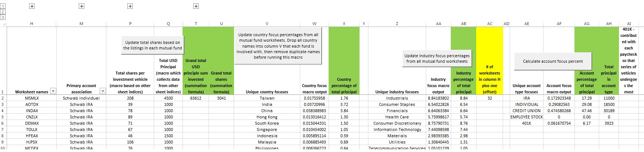The height and width of the screenshot is (152, 644).
Task: Click the Update industry focus percentages button
Action: tap(437, 59)
